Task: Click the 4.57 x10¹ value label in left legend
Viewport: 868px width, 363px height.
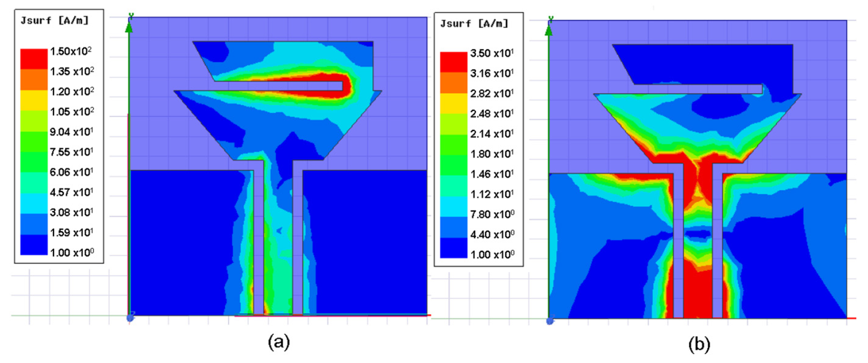Action: click(x=71, y=192)
